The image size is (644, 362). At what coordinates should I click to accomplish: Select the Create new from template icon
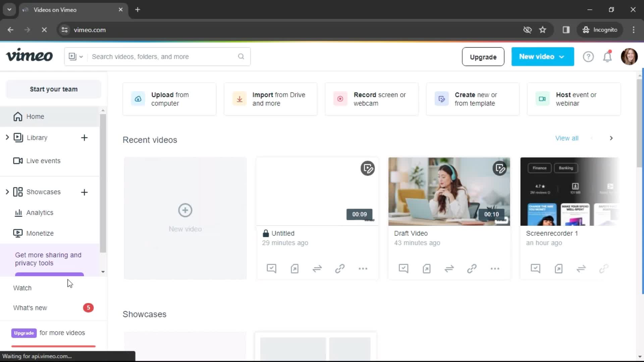[x=441, y=98]
